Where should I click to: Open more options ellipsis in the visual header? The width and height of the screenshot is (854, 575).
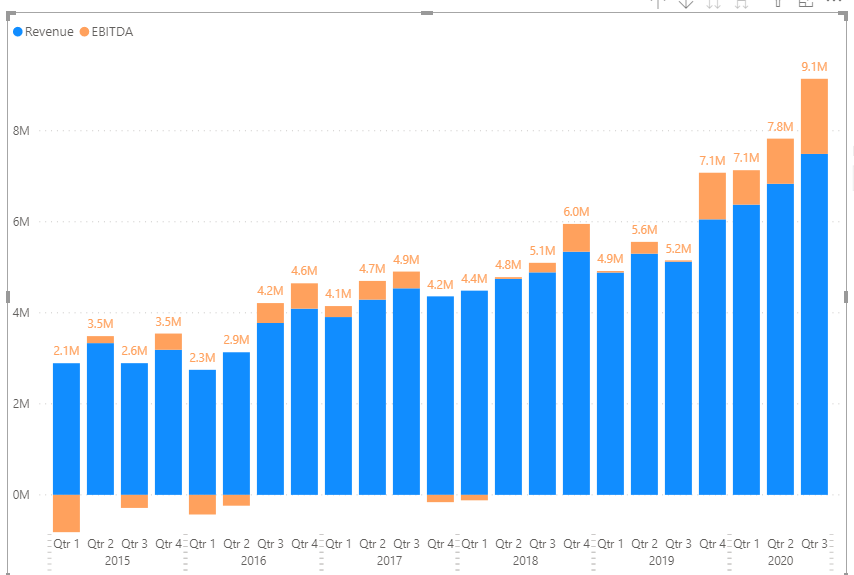pos(834,2)
